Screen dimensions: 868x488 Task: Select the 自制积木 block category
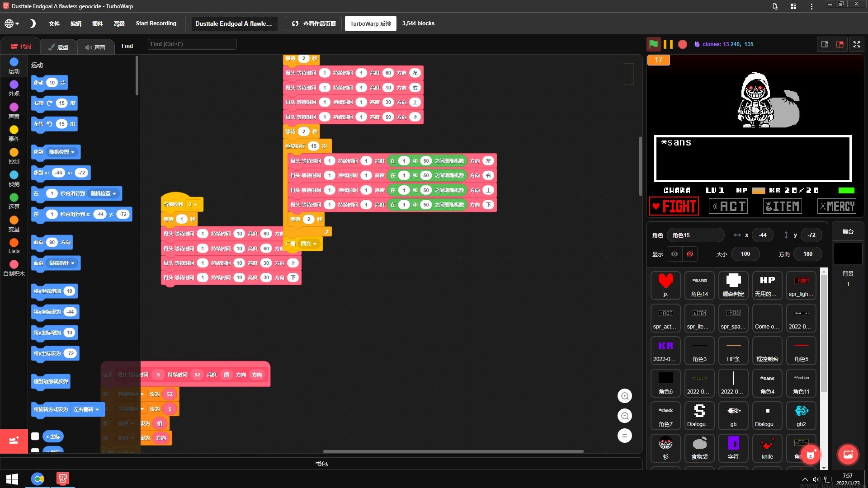(x=14, y=268)
